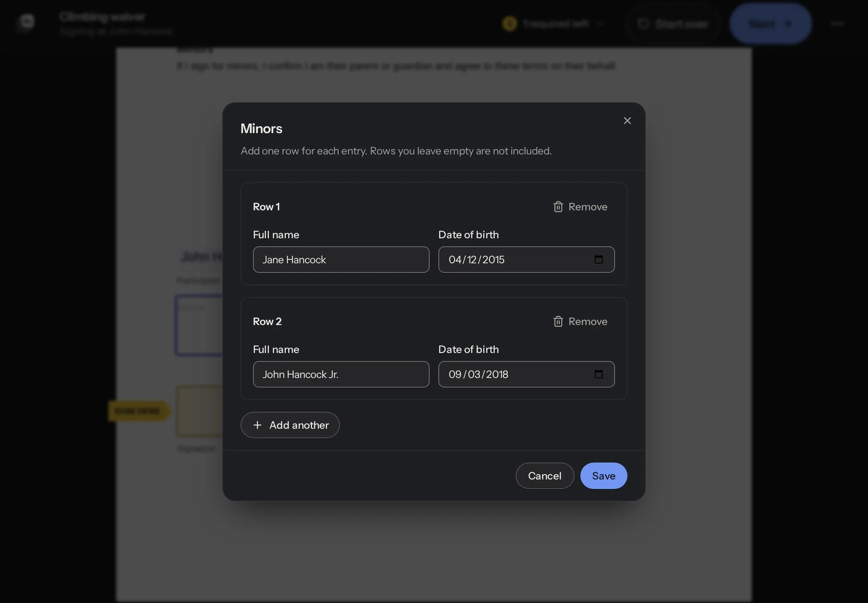868x603 pixels.
Task: Open calendar picker for Row 2 date
Action: point(598,374)
